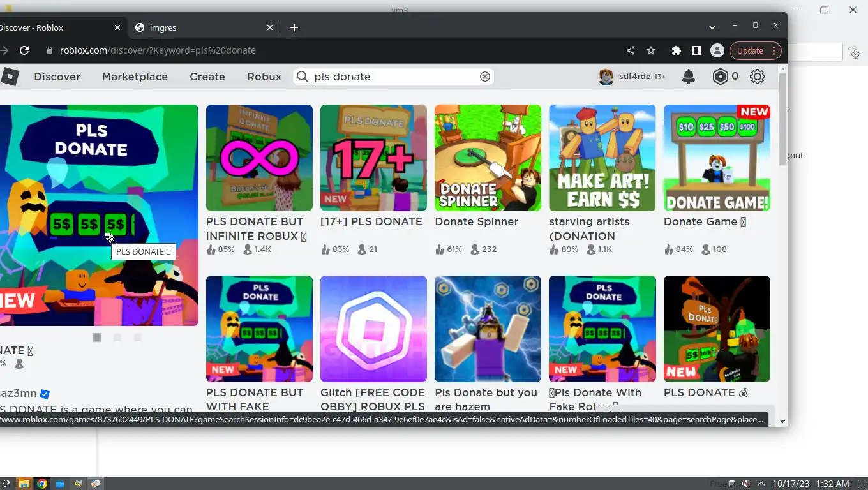Screen dimensions: 868x490
Task: Open Pls Donate but you are hazem thumbnail
Action: 488,329
